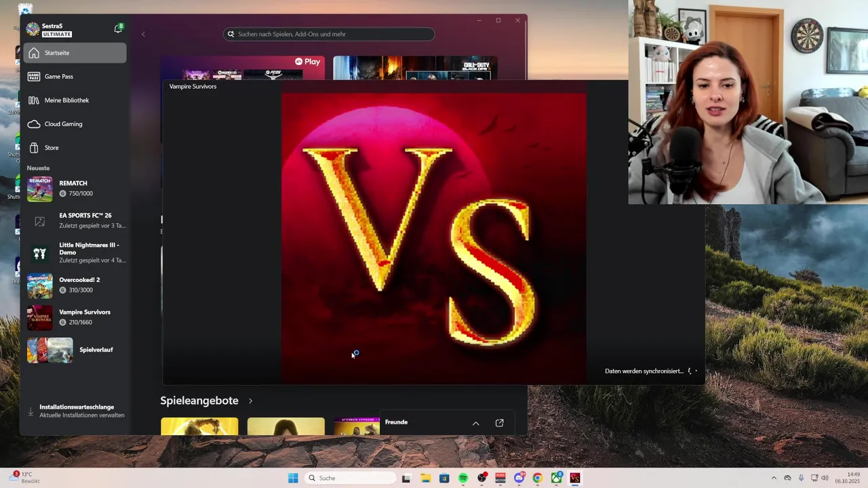The width and height of the screenshot is (868, 488).
Task: Open the notifications bell in Xbox app
Action: (119, 28)
